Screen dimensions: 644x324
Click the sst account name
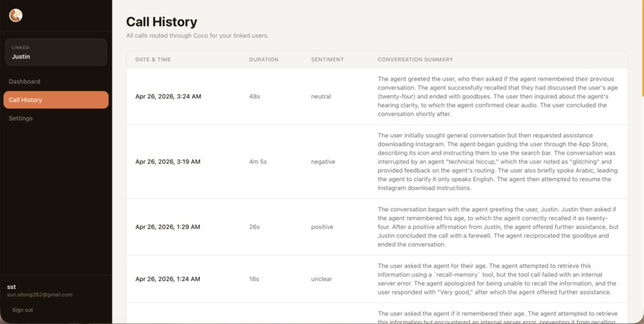(x=11, y=286)
